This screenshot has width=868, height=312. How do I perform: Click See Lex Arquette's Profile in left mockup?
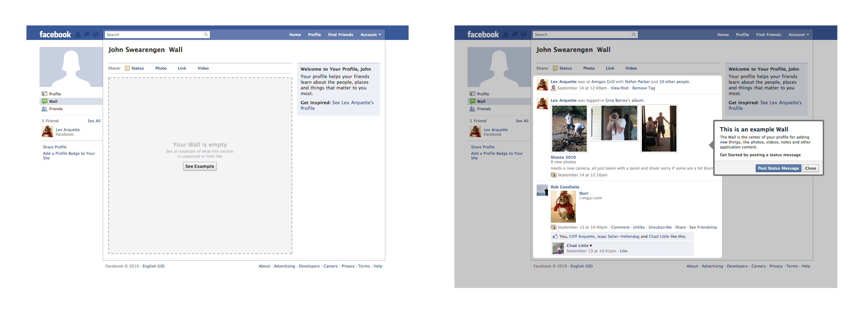(337, 105)
